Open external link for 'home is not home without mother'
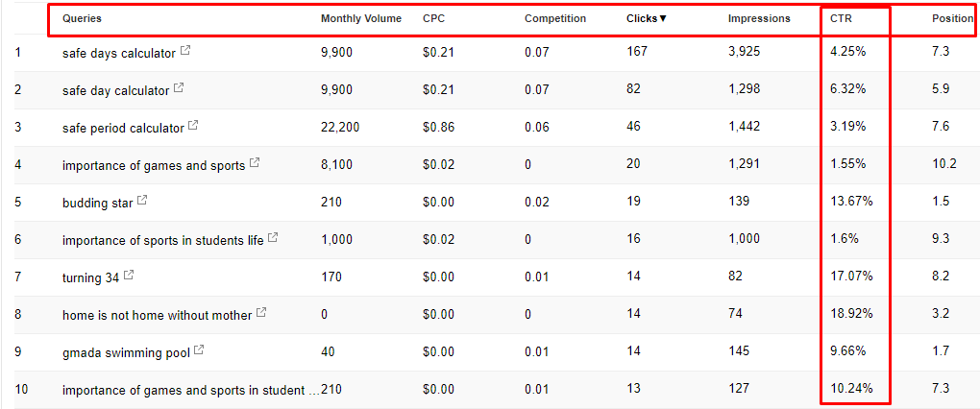 pos(261,313)
